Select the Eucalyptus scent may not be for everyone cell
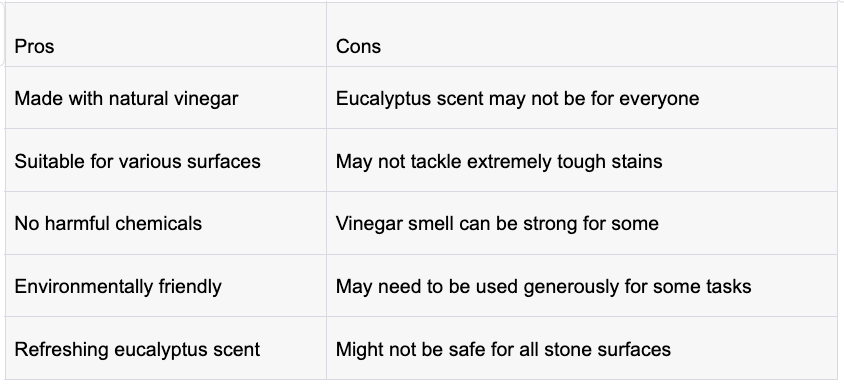The height and width of the screenshot is (384, 844). click(x=582, y=98)
